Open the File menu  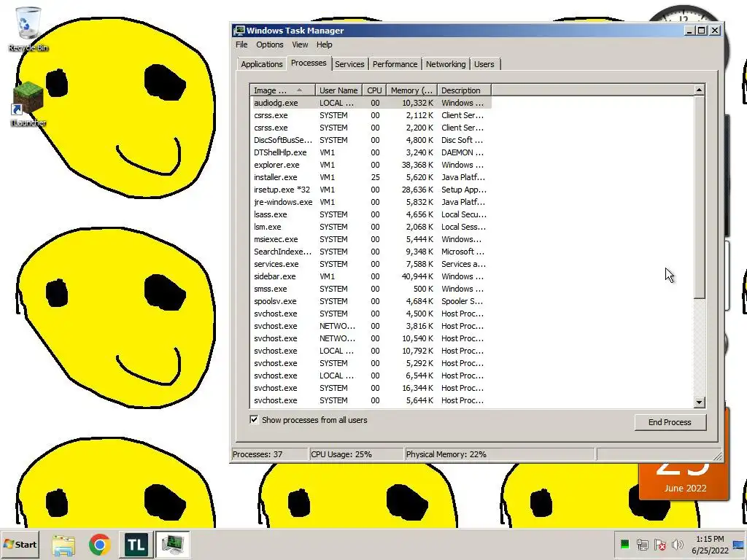[x=241, y=44]
